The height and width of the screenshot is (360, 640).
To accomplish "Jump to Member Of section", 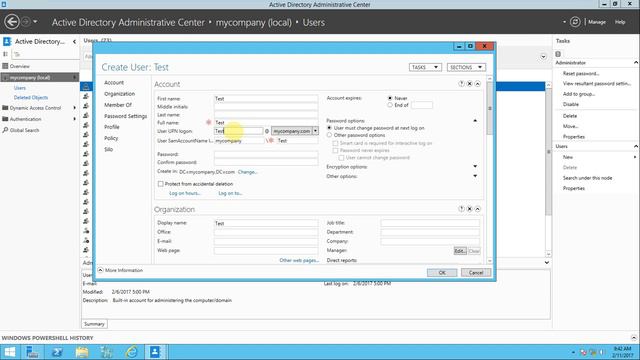I will click(118, 105).
